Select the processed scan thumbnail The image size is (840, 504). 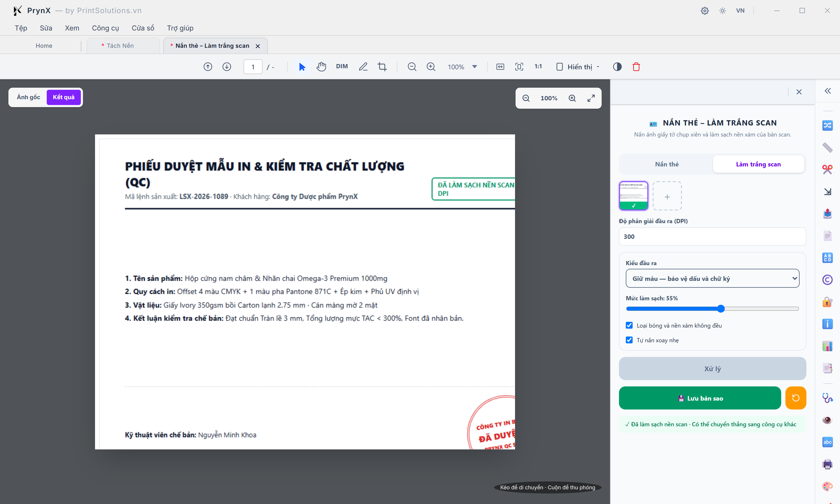(634, 196)
